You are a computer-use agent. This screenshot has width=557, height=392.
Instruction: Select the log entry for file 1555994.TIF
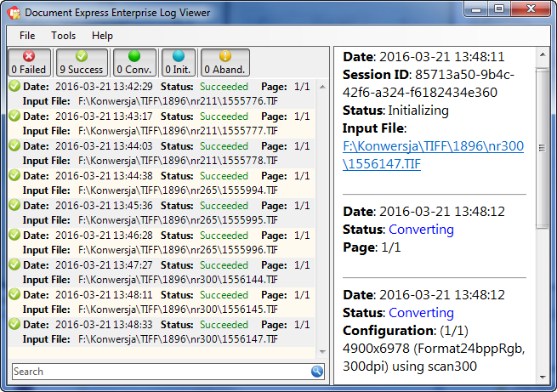[x=162, y=183]
